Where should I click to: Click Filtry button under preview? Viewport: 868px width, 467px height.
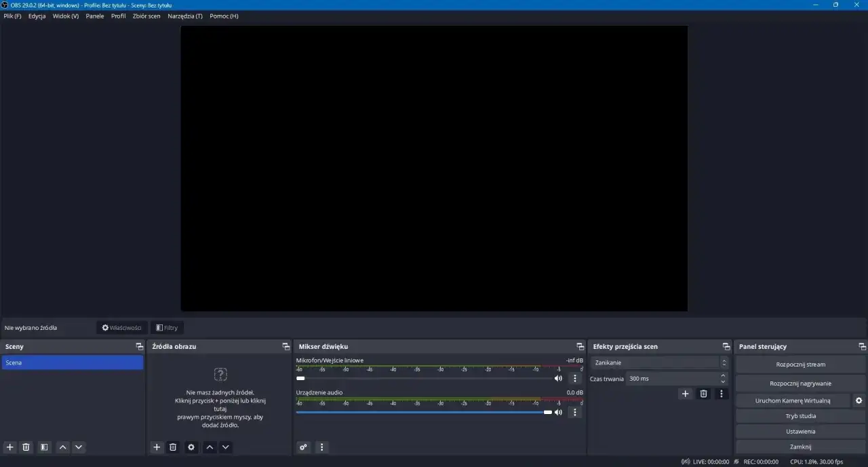point(167,328)
